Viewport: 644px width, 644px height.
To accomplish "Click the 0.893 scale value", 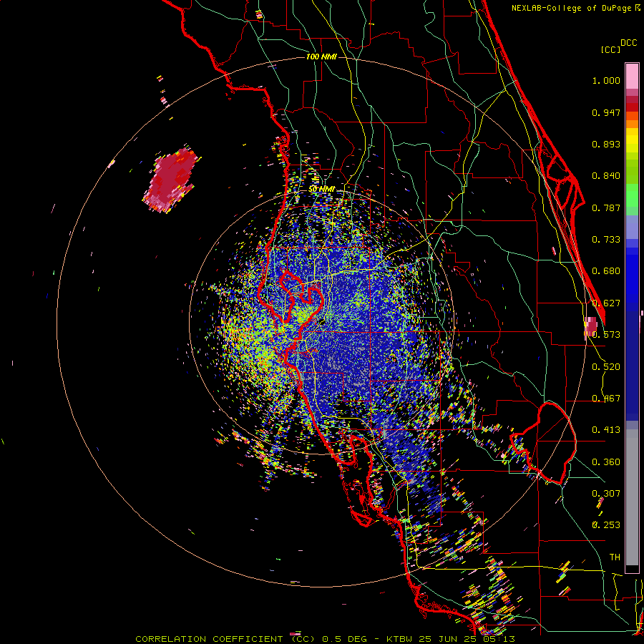I will [x=606, y=144].
